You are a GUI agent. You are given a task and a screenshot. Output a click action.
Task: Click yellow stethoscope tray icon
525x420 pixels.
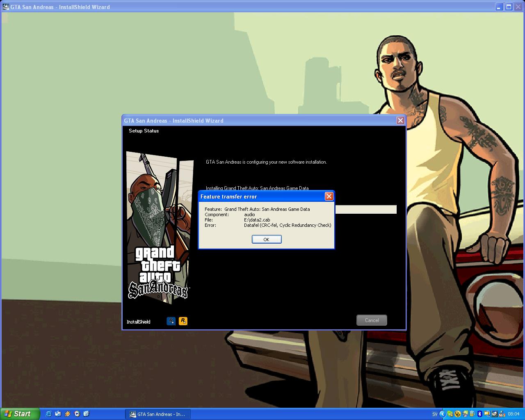click(458, 414)
